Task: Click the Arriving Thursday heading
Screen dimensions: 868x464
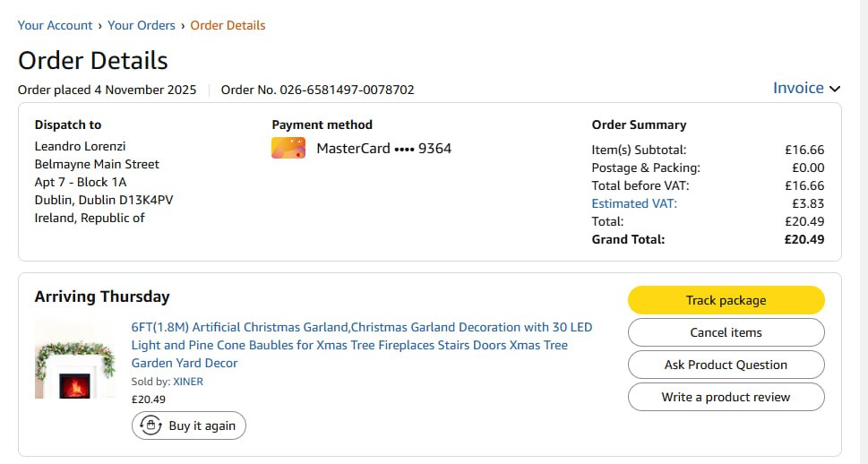Action: (102, 296)
